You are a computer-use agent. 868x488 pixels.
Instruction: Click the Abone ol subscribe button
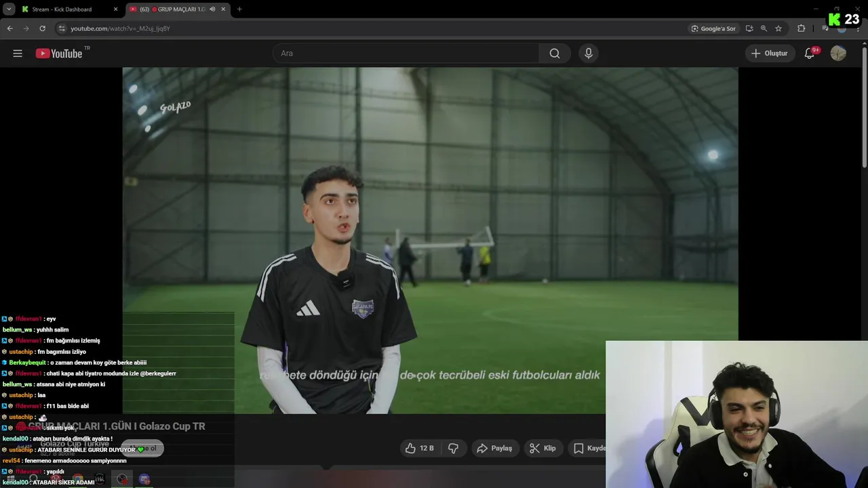click(x=142, y=448)
